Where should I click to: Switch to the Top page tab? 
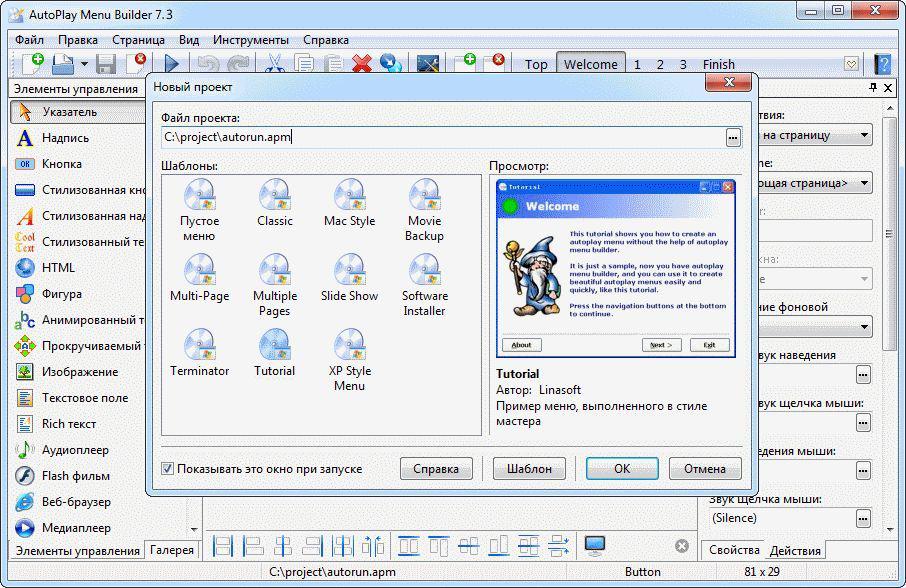tap(536, 64)
